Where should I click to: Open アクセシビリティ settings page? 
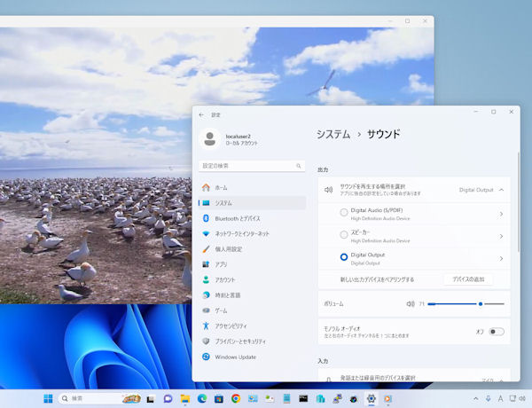(x=253, y=326)
